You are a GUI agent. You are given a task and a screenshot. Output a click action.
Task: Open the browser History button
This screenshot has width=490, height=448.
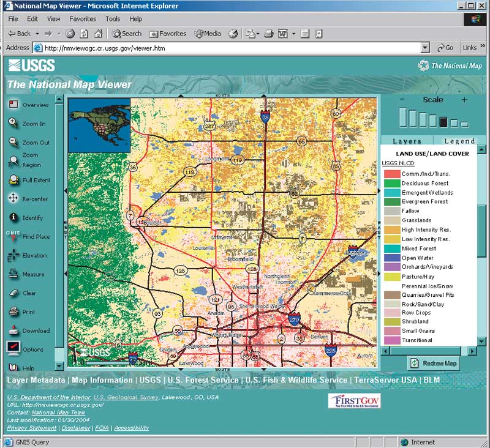click(233, 34)
